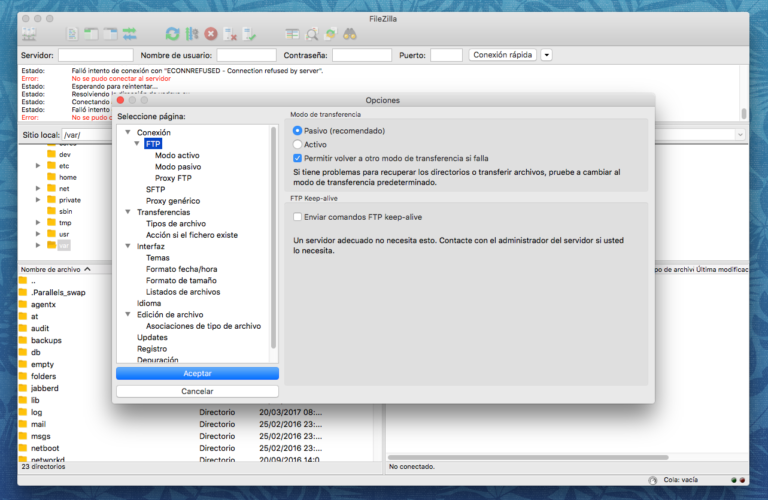Collapse the 'Transferencias' tree node

[128, 212]
